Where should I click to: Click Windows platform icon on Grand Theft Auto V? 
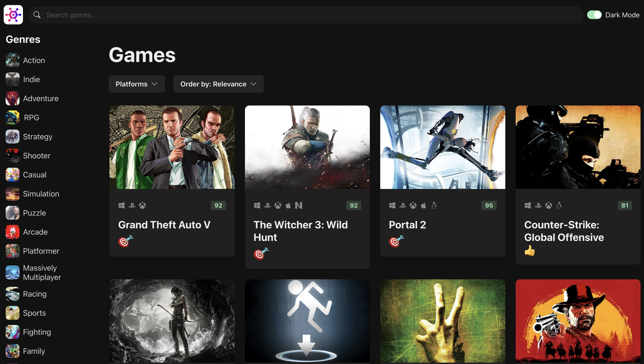coord(121,206)
